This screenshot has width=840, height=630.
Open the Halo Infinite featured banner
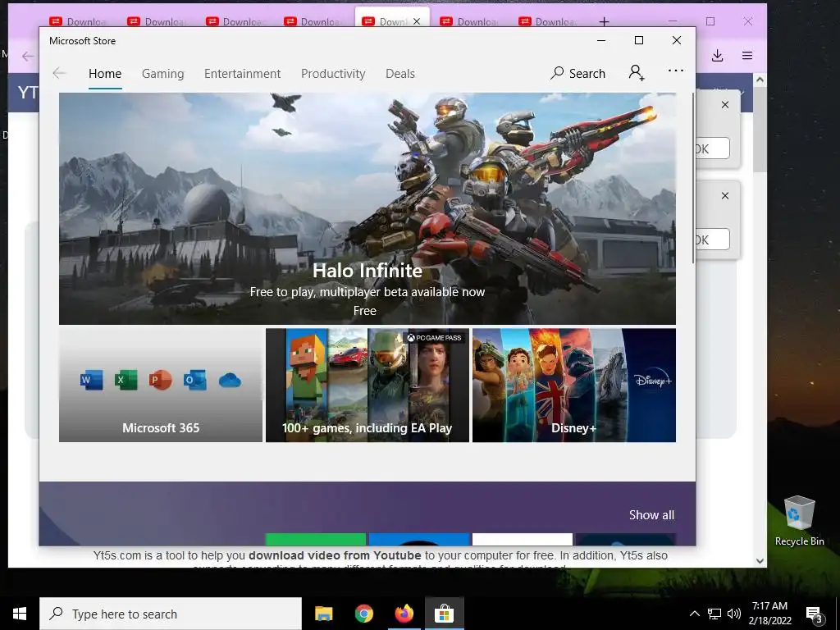[367, 208]
